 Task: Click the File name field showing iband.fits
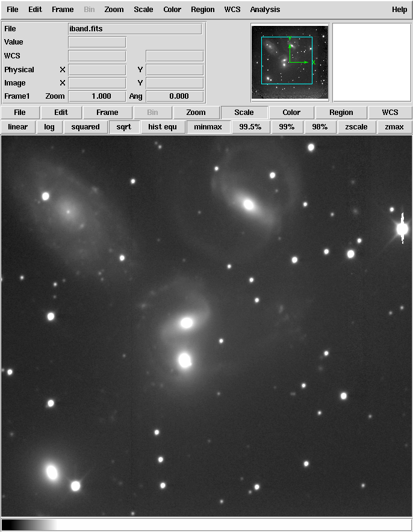pyautogui.click(x=135, y=29)
